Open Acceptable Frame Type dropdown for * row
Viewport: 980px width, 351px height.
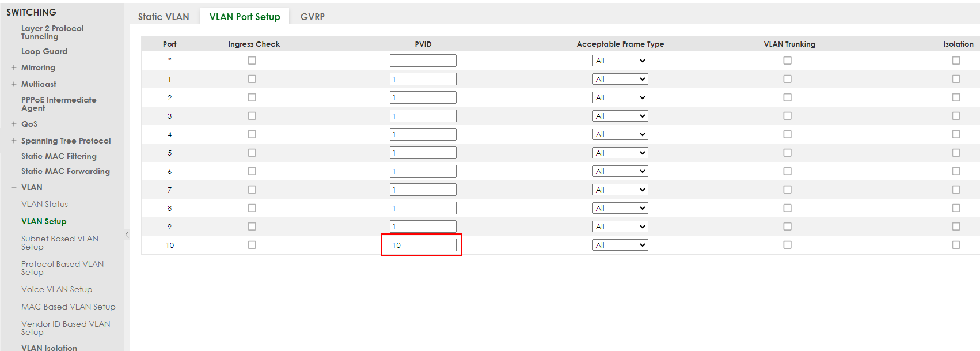click(x=620, y=61)
